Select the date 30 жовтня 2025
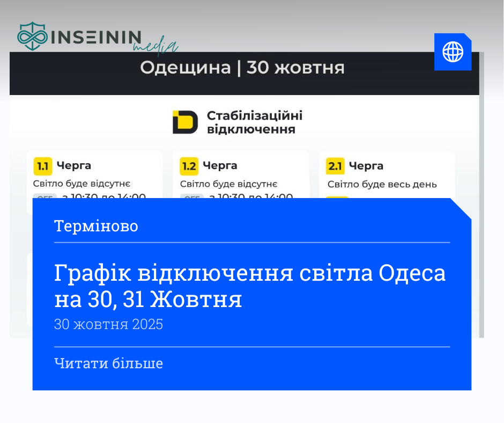504x423 pixels. [x=108, y=324]
